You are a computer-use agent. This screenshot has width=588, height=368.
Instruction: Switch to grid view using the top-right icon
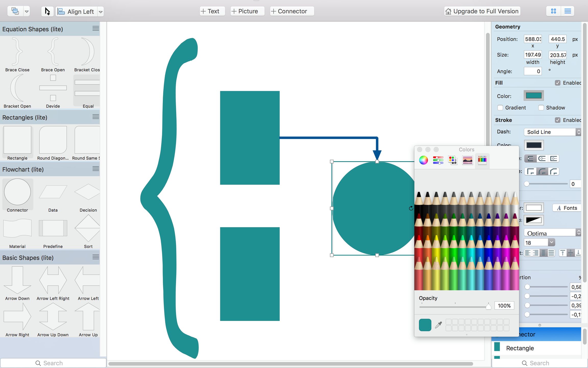tap(553, 11)
